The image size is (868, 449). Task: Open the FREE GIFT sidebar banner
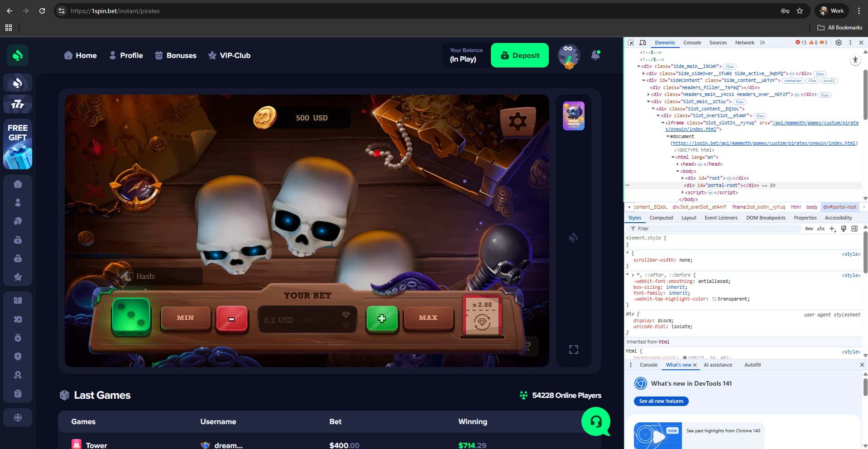[x=18, y=144]
